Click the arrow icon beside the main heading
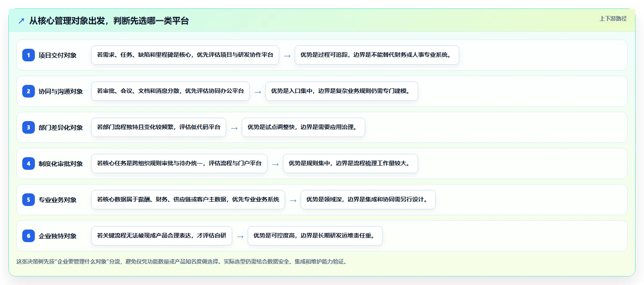Image resolution: width=644 pixels, height=285 pixels. coord(21,21)
